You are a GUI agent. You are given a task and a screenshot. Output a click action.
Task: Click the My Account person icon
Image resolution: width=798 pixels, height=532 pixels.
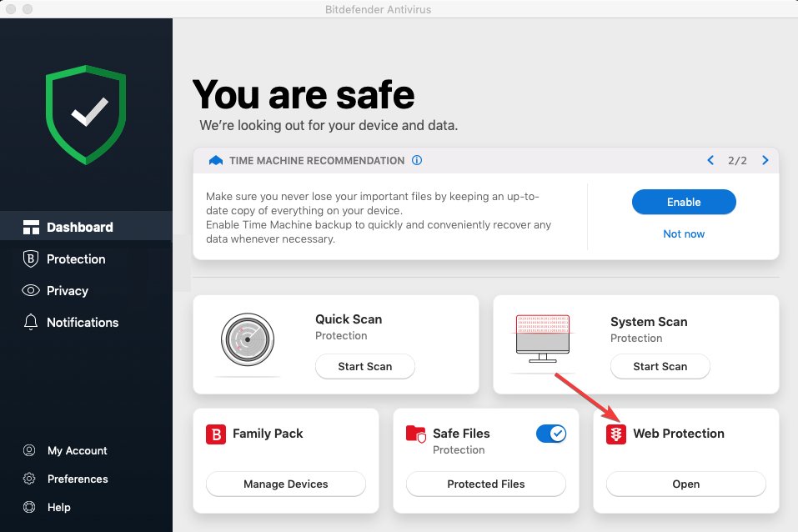29,450
